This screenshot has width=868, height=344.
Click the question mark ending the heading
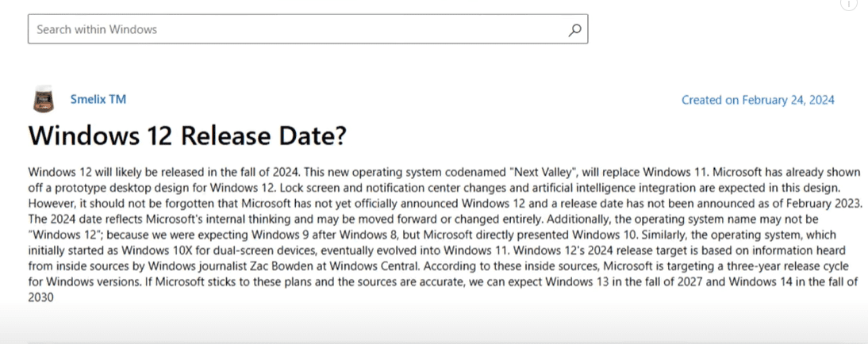(x=339, y=136)
